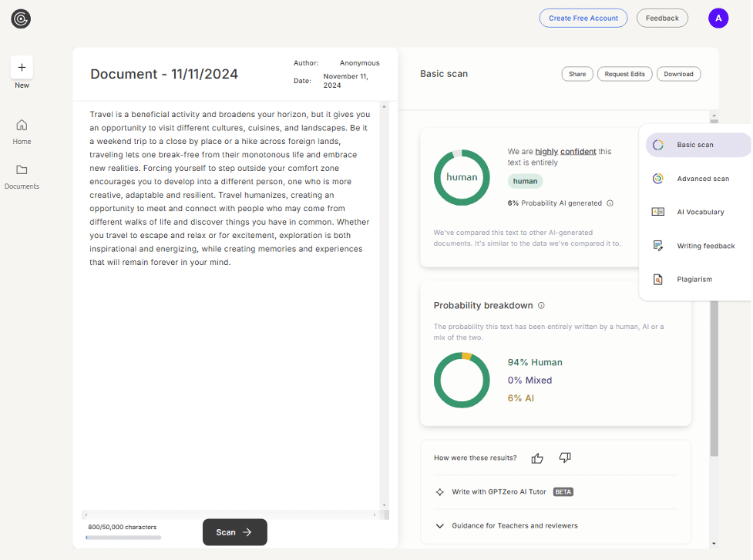The image size is (753, 560).
Task: Select the Writing feedback icon
Action: [657, 246]
